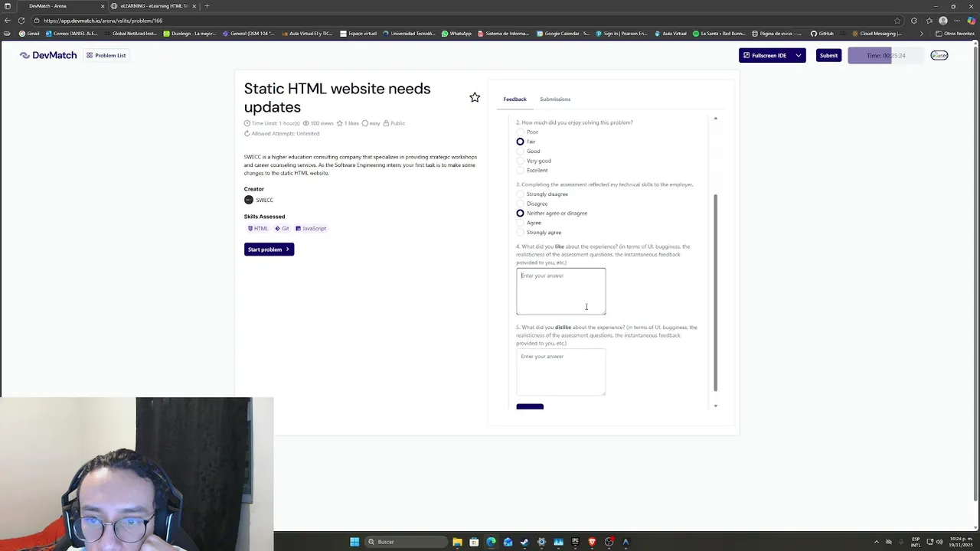Show hidden system tray icons
Viewport: 980px width, 551px height.
tap(877, 542)
